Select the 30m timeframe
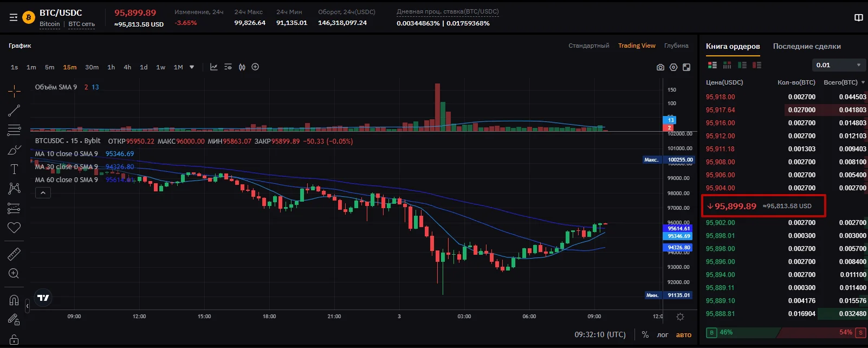This screenshot has width=868, height=348. point(92,67)
